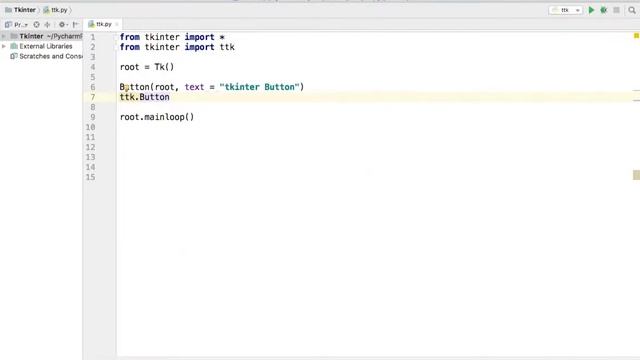Click line number 6 in the gutter

pyautogui.click(x=93, y=87)
